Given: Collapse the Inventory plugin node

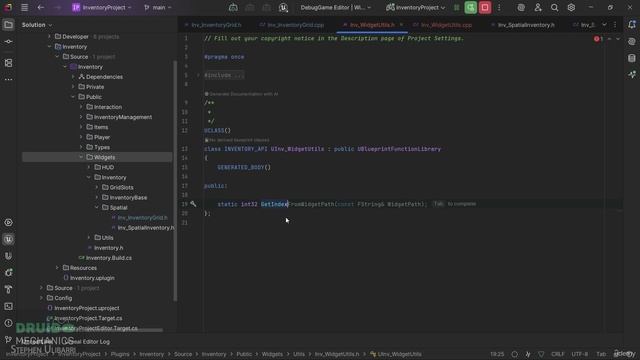Looking at the screenshot, I should point(49,47).
